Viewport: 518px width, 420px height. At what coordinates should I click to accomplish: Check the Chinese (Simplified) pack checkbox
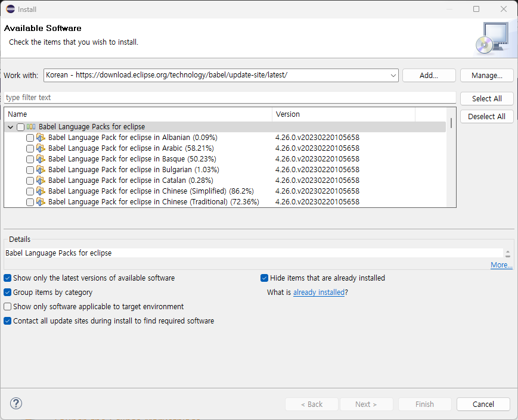[x=30, y=191]
